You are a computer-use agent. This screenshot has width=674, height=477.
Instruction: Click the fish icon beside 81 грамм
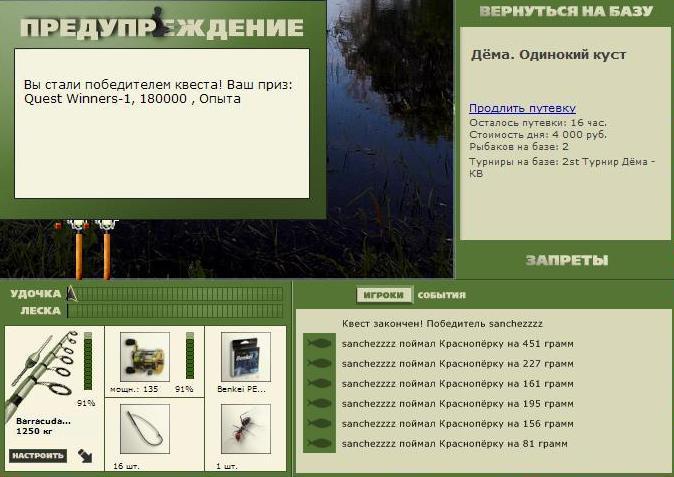click(x=319, y=443)
